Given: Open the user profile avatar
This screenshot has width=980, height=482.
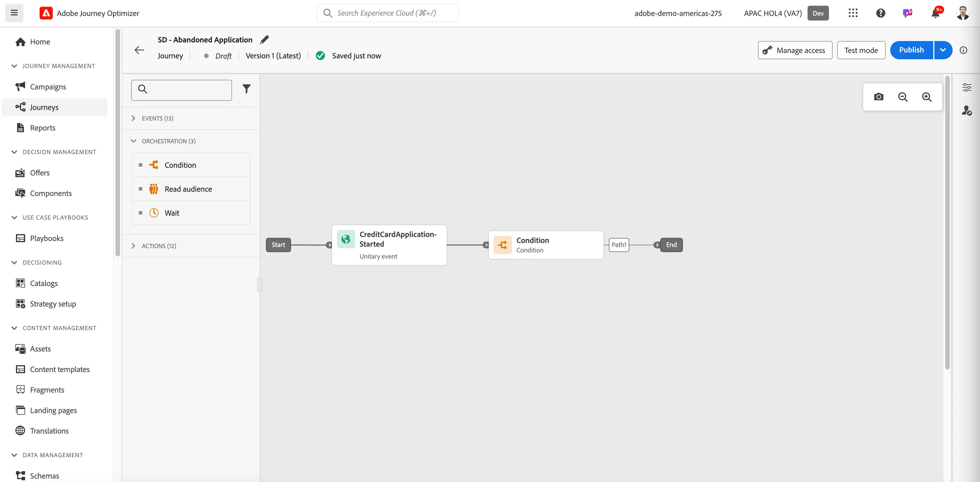Looking at the screenshot, I should [x=963, y=13].
